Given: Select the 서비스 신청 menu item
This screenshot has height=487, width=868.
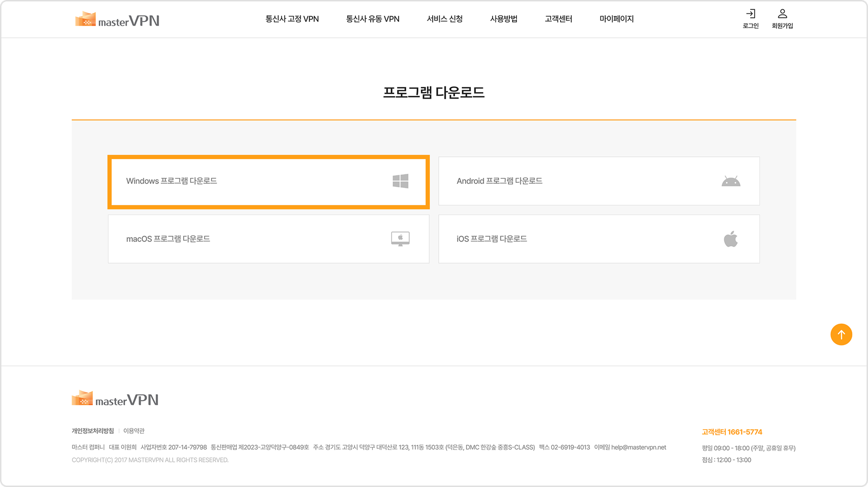Looking at the screenshot, I should click(444, 19).
